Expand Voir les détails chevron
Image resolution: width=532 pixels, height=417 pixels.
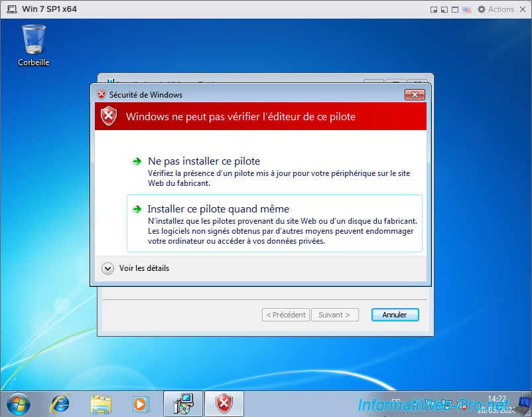pos(107,268)
